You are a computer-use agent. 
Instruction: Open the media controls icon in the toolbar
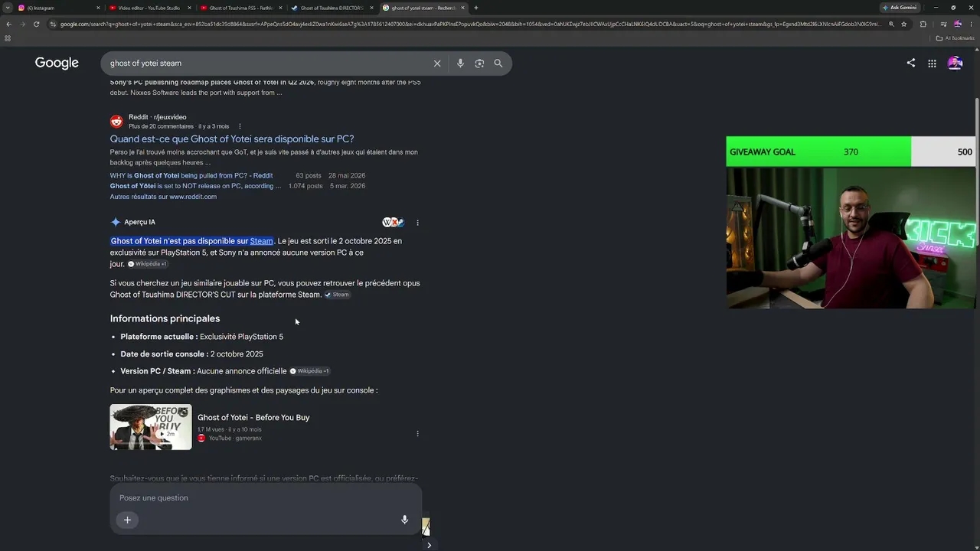[943, 24]
